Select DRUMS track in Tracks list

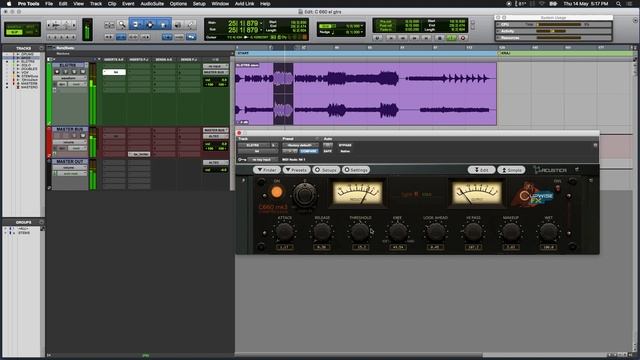27,54
